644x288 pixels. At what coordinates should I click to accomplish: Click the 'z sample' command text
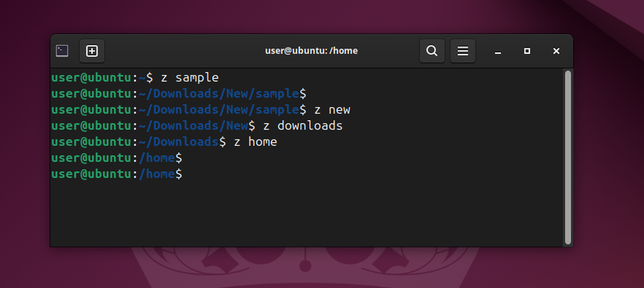pyautogui.click(x=190, y=77)
